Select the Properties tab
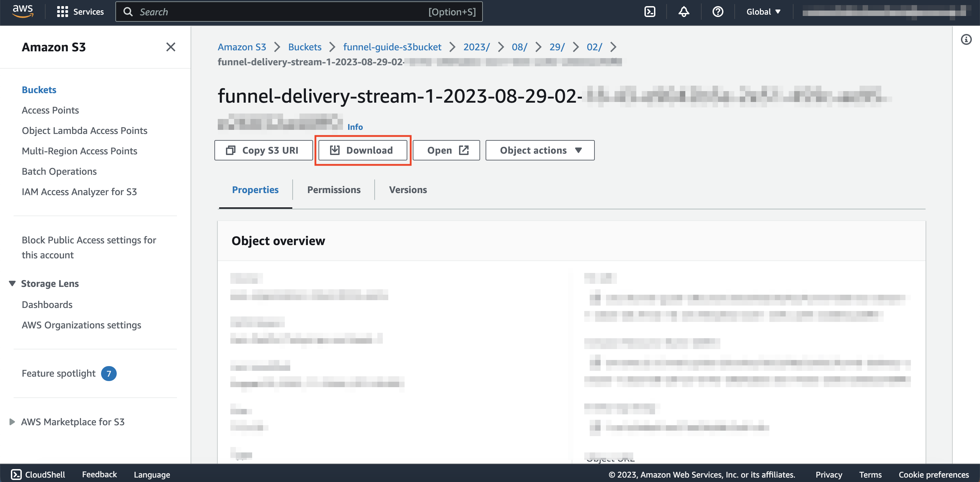 click(x=255, y=190)
